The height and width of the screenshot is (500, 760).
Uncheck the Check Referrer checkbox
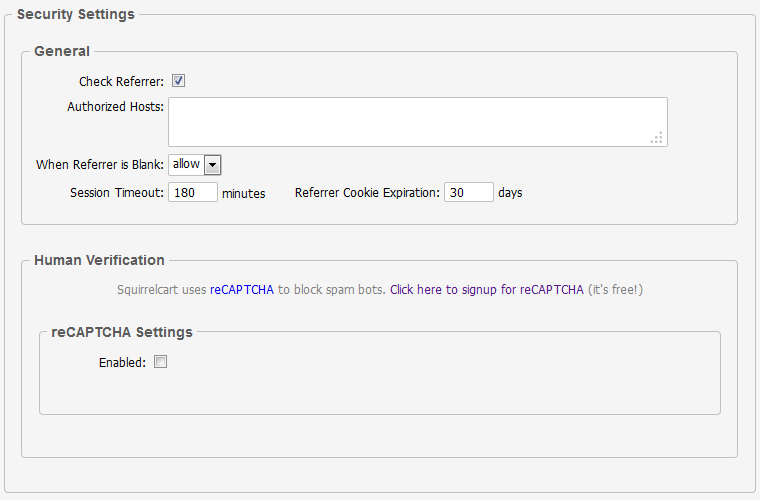tap(178, 81)
